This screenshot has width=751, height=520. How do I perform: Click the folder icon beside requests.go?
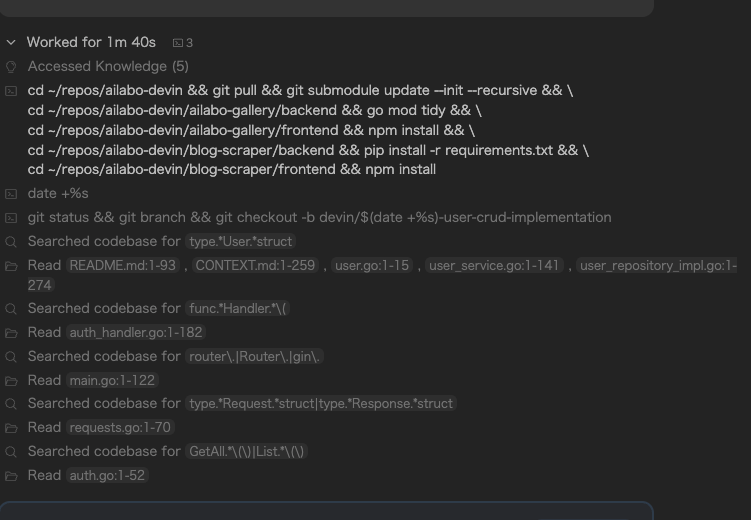(x=11, y=428)
